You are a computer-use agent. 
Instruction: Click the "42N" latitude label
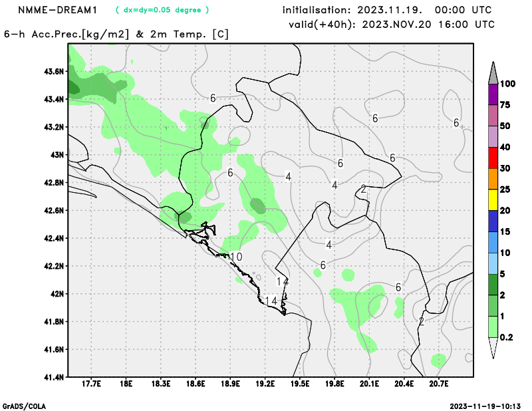pyautogui.click(x=57, y=294)
